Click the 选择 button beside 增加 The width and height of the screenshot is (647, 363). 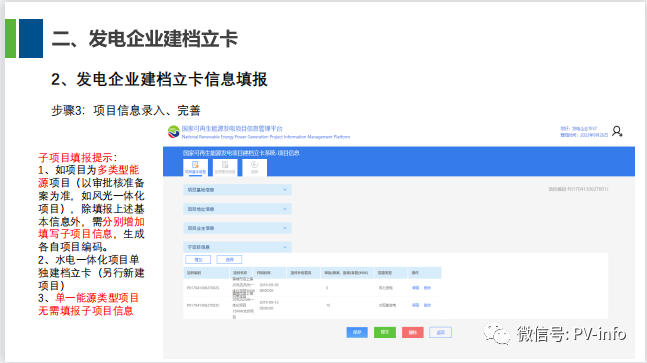click(229, 259)
